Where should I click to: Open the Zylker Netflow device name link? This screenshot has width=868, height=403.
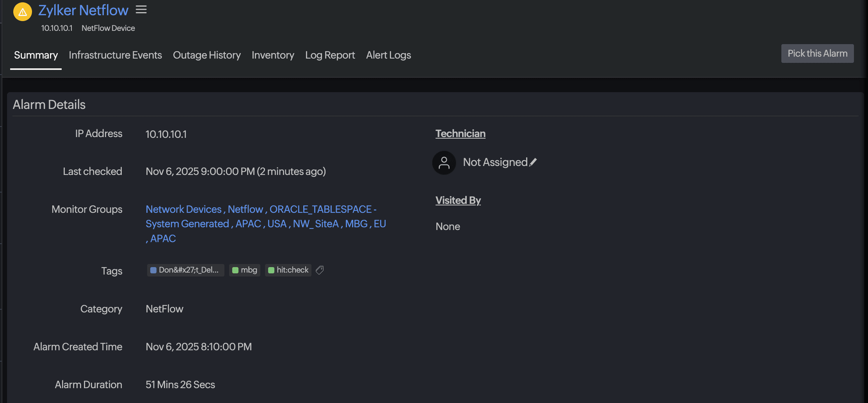click(83, 10)
